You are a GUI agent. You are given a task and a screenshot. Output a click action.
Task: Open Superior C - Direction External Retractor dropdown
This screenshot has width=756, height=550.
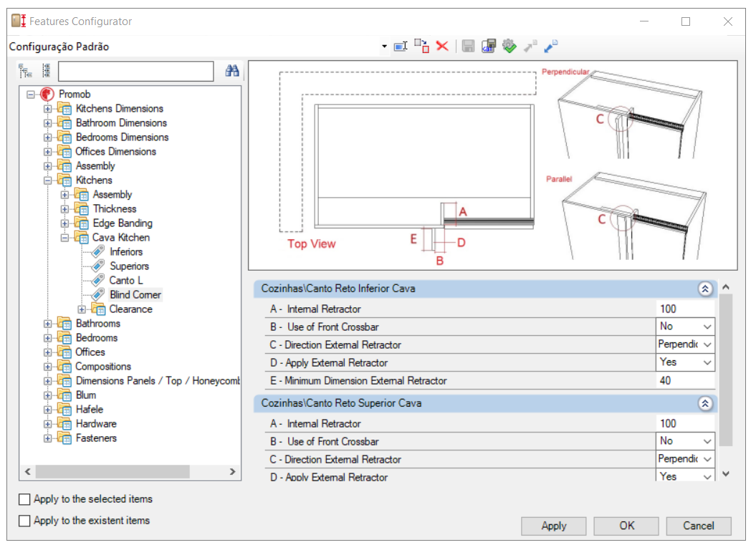click(707, 459)
